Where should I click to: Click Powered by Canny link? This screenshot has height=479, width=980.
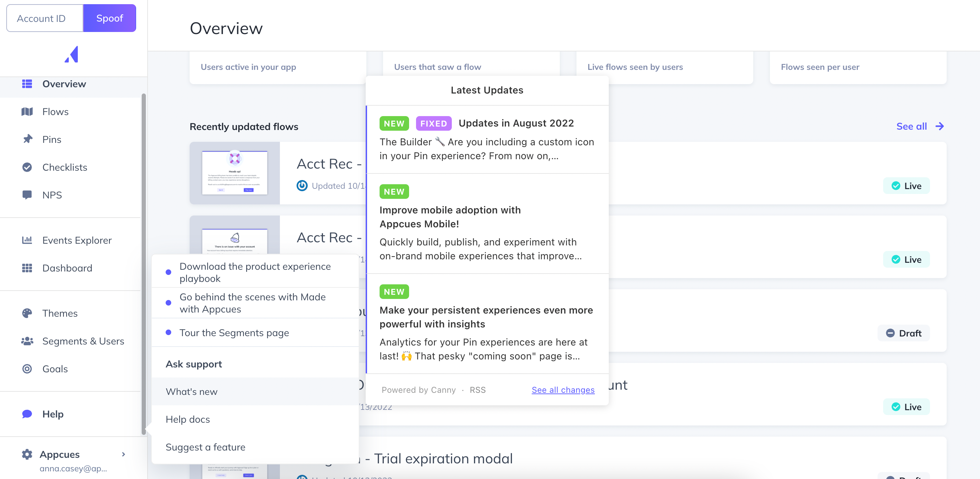tap(418, 390)
